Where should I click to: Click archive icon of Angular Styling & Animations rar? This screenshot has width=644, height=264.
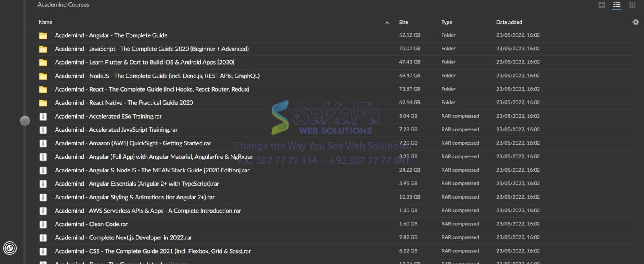43,198
